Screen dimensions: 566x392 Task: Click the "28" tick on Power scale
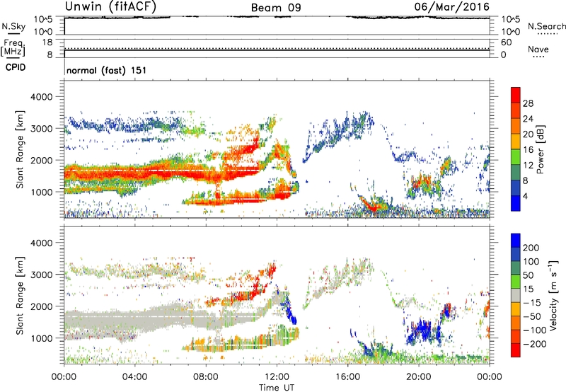(528, 103)
